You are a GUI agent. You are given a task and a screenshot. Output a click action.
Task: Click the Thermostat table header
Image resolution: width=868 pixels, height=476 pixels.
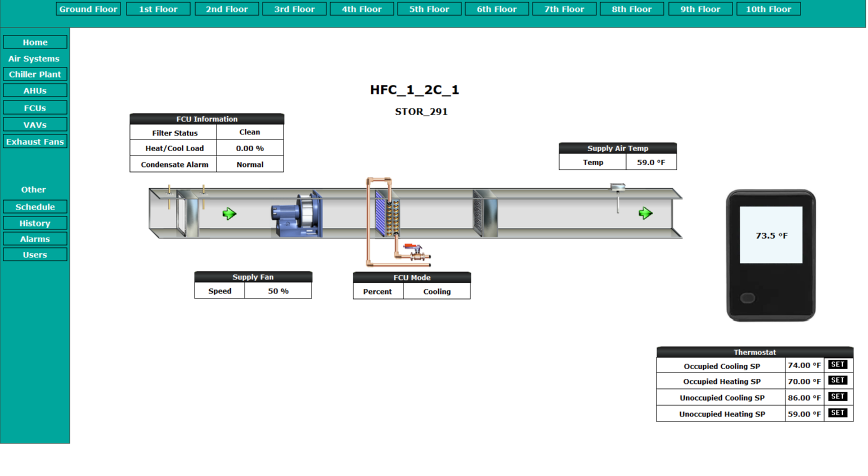coord(755,352)
